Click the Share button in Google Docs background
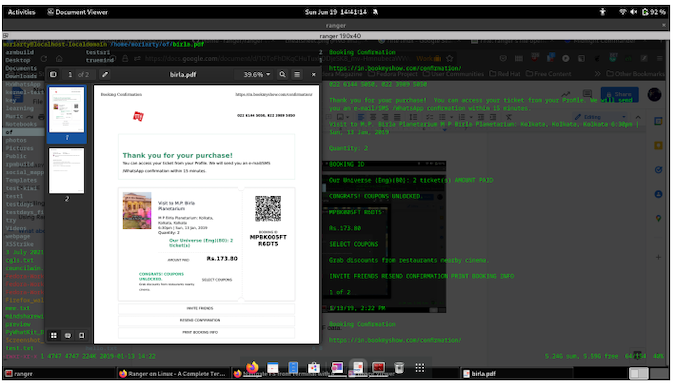675x389 pixels. (x=619, y=94)
